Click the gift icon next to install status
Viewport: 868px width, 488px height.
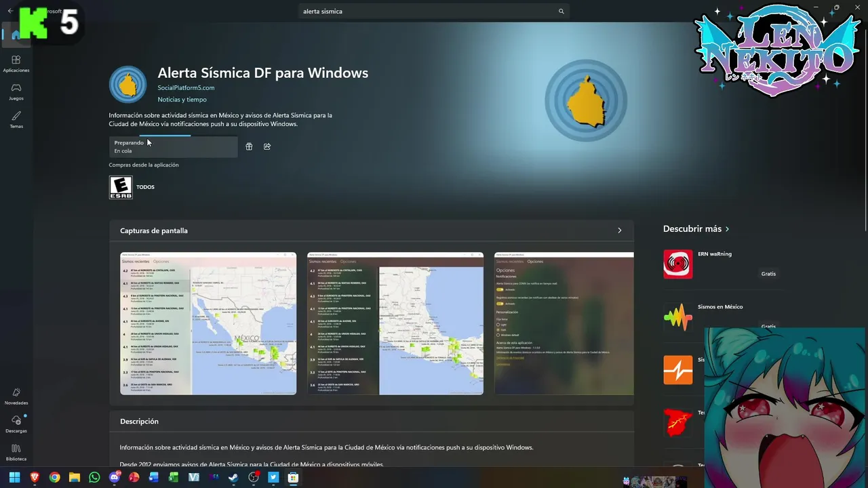[249, 146]
